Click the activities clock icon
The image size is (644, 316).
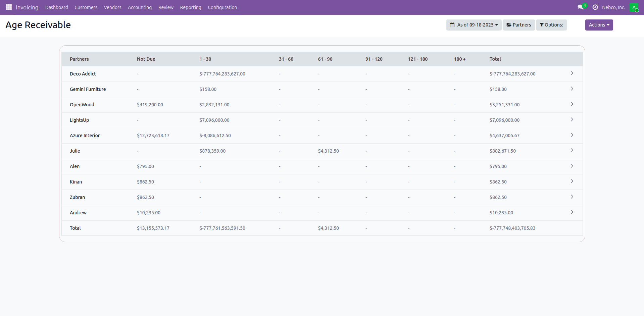(x=595, y=7)
